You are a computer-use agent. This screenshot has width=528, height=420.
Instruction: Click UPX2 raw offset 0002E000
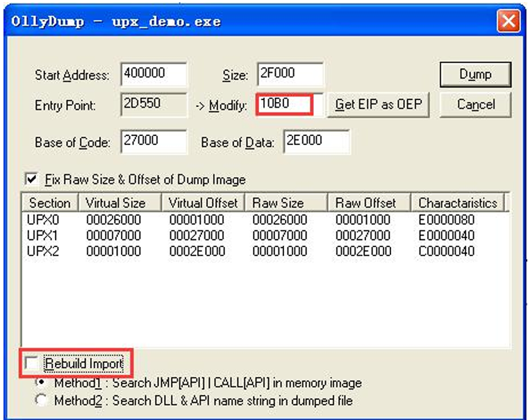363,251
